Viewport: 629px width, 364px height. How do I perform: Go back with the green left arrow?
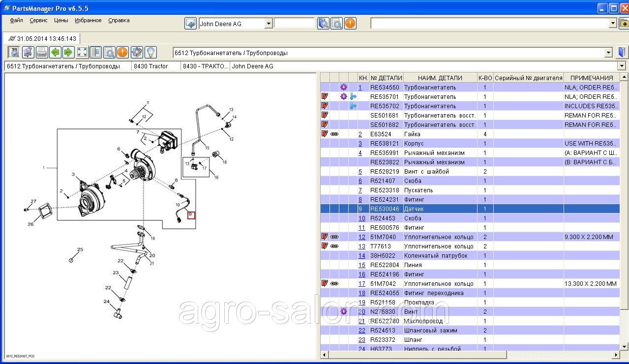click(55, 52)
